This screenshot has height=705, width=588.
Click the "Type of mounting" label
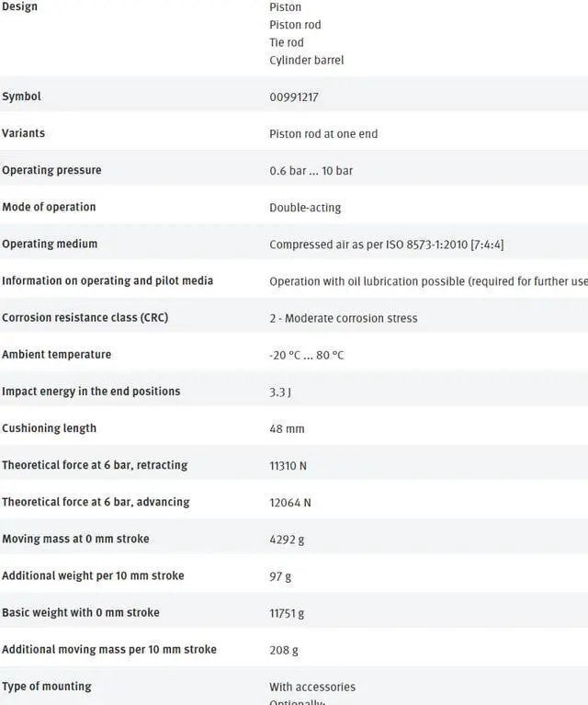click(47, 686)
